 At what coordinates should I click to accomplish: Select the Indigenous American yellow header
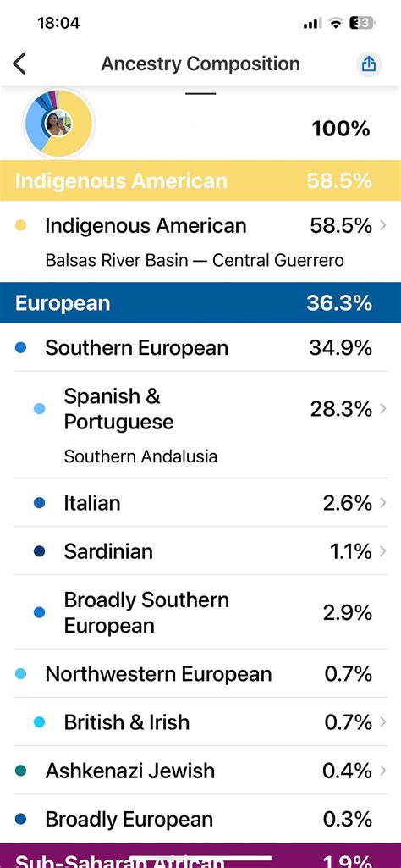click(x=200, y=180)
